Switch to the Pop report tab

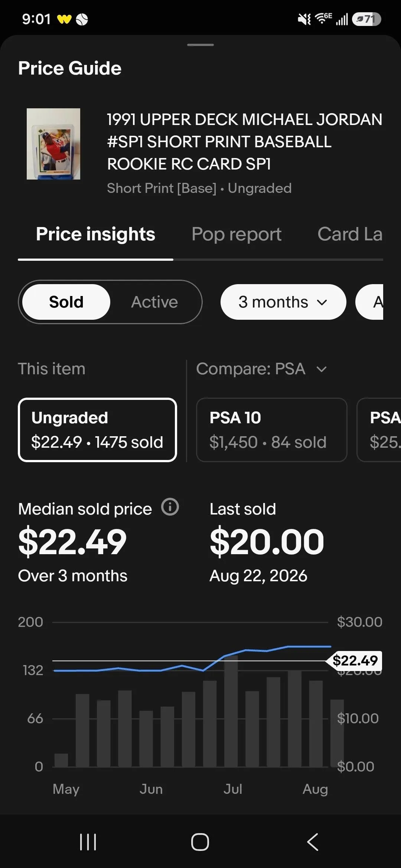(237, 234)
